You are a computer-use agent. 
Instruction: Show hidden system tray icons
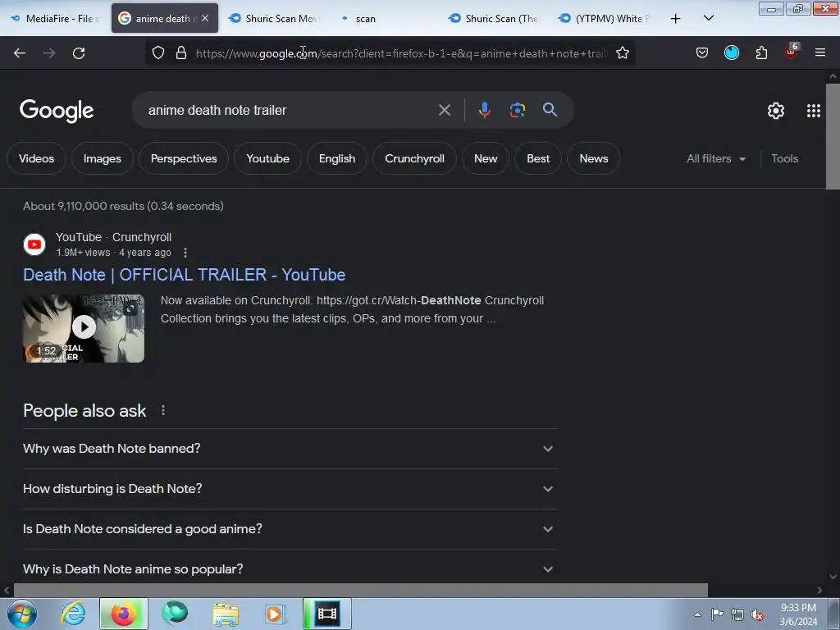click(697, 614)
